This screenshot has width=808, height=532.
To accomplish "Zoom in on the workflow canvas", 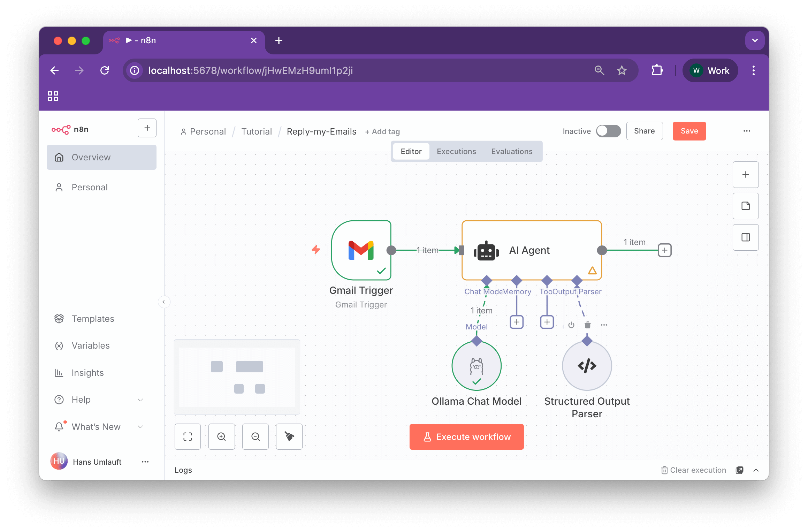I will (221, 436).
